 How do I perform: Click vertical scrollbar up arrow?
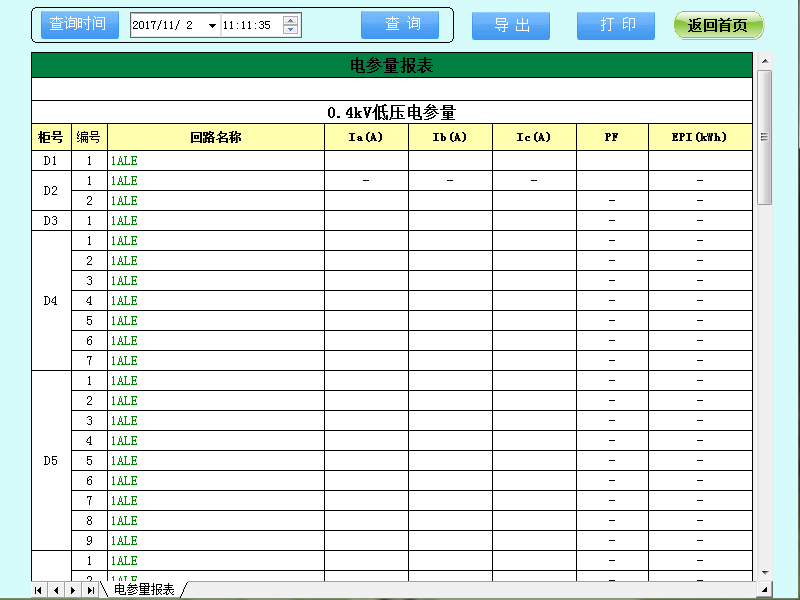pyautogui.click(x=764, y=61)
